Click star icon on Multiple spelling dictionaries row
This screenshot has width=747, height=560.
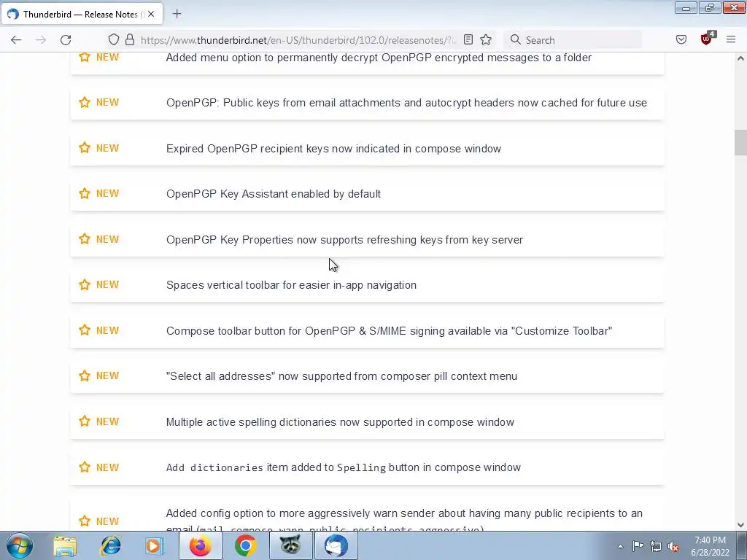[x=85, y=421]
